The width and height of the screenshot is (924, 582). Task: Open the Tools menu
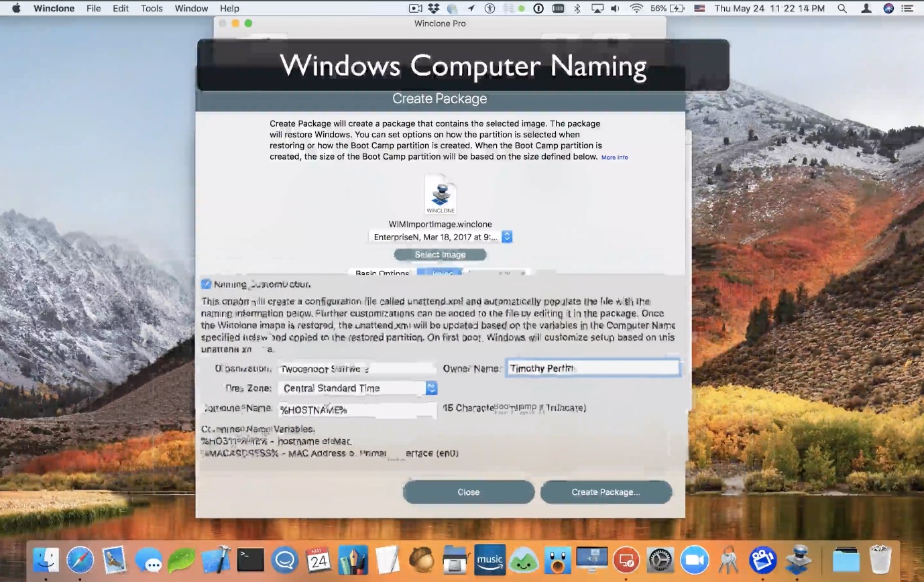pyautogui.click(x=152, y=8)
